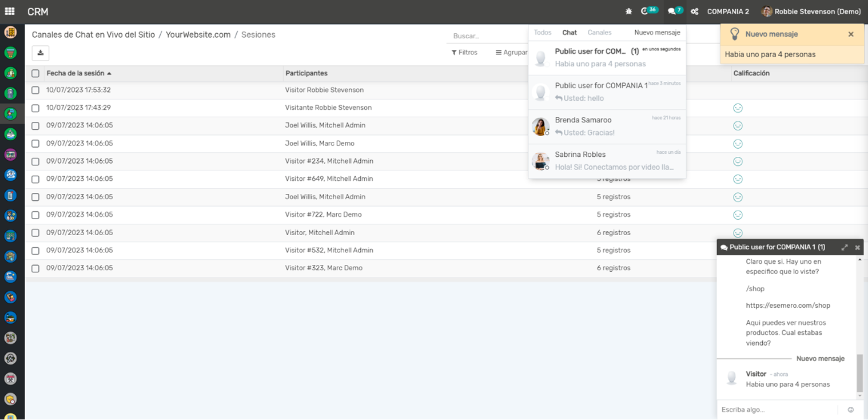This screenshot has height=420, width=868.
Task: Expand the Public user chat window to fullscreen
Action: (845, 247)
